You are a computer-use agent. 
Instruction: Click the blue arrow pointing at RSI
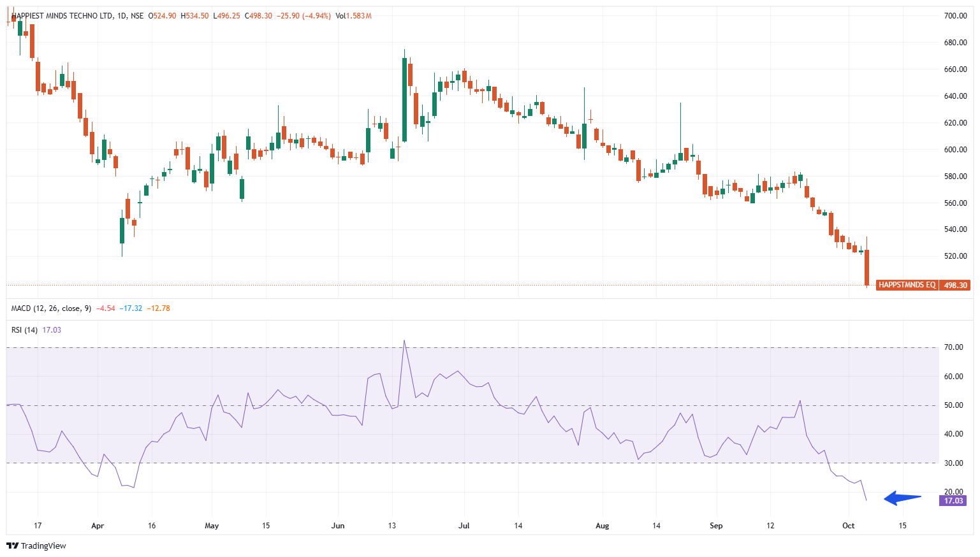click(x=902, y=498)
